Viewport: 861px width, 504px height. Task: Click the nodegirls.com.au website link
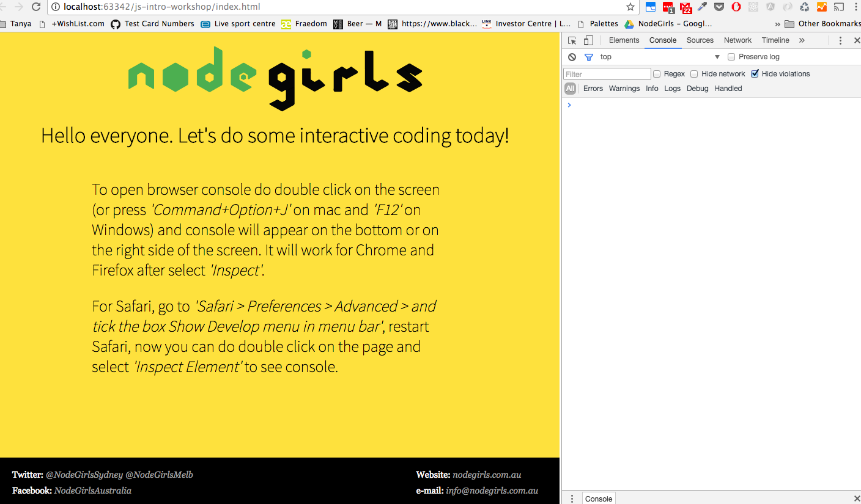487,475
